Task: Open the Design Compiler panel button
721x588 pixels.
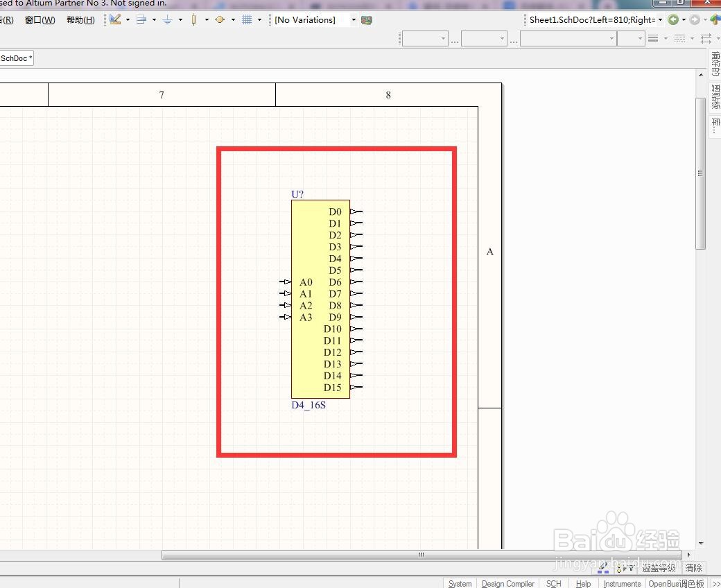Action: click(x=507, y=583)
